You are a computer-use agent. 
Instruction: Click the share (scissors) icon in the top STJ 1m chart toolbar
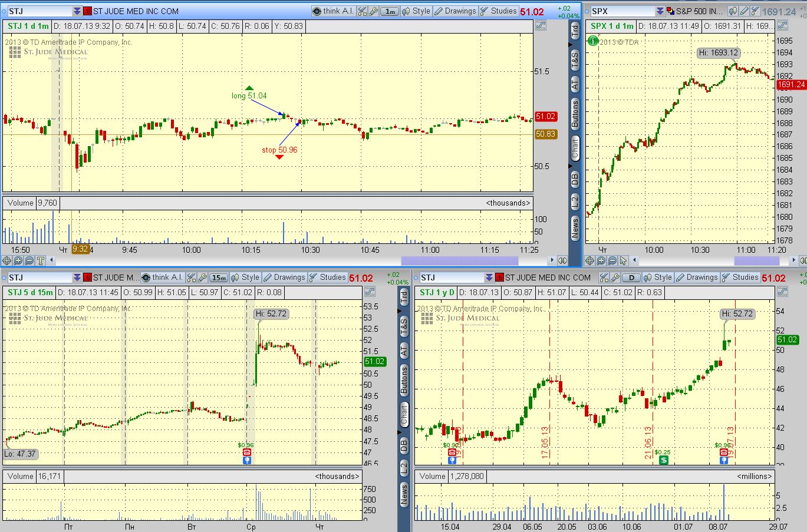(x=362, y=11)
